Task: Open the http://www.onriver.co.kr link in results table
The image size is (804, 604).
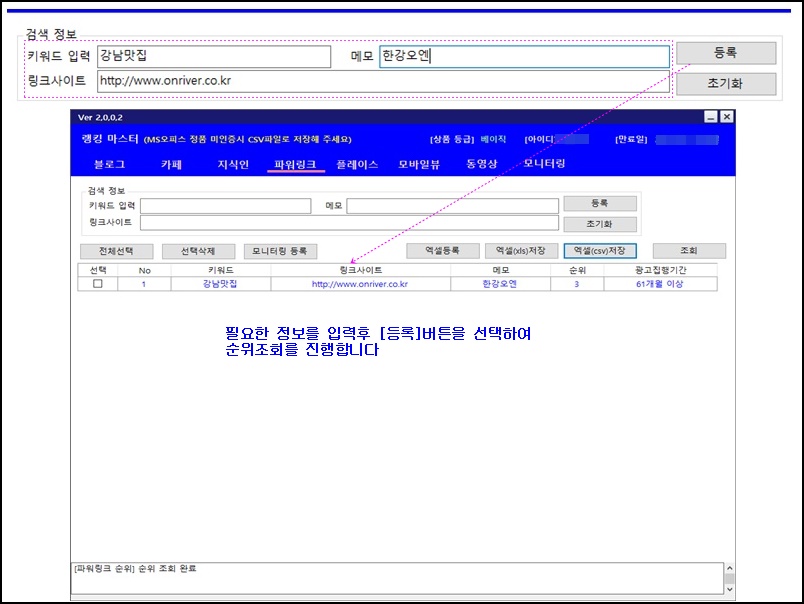Action: click(359, 284)
